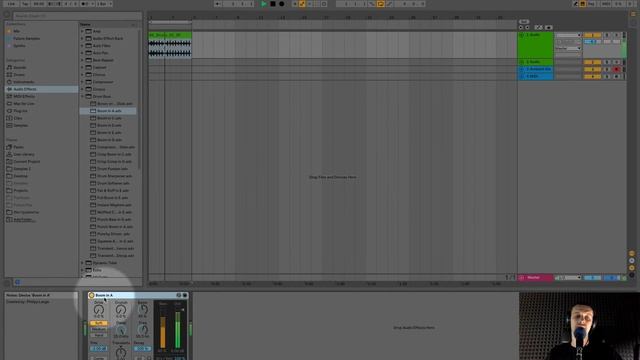Open the 1 Bar quantization menu
Image resolution: width=640 pixels, height=360 pixels.
(x=105, y=4)
